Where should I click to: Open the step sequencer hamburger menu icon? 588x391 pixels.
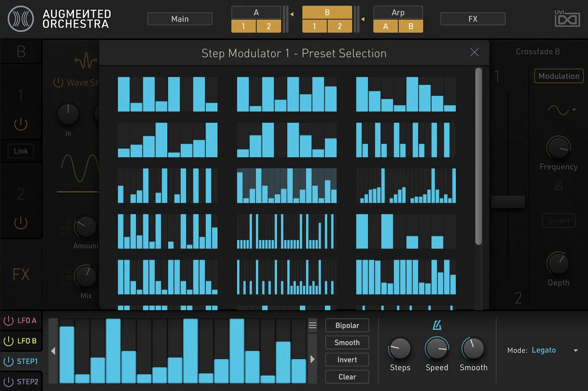[x=312, y=326]
